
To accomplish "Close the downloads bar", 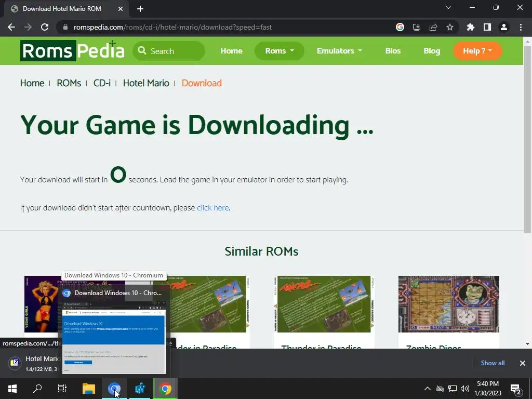I will (x=523, y=363).
